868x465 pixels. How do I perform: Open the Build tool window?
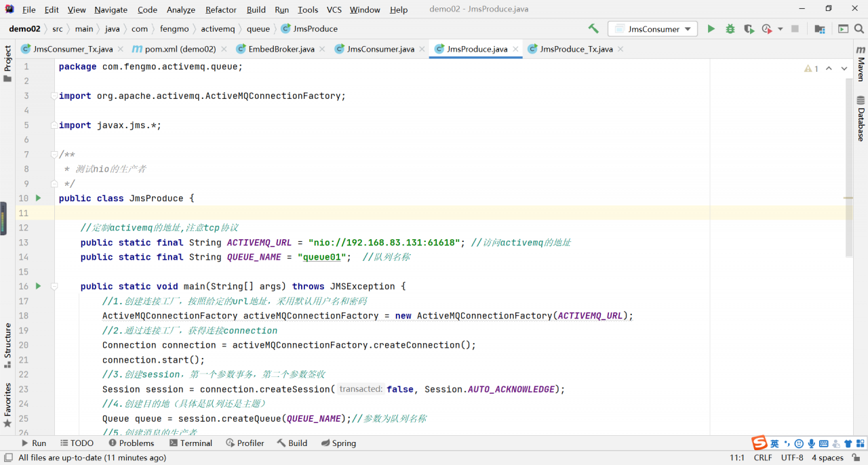(x=292, y=443)
